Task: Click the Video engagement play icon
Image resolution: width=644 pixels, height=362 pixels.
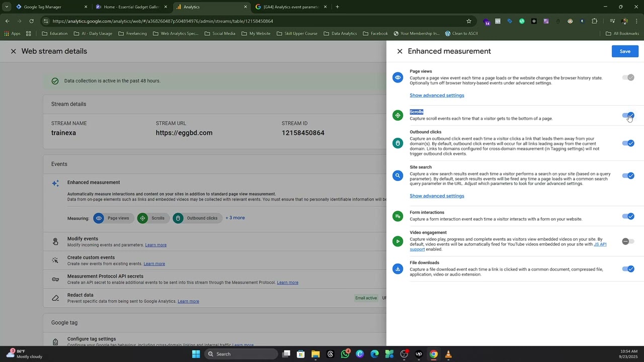Action: pyautogui.click(x=398, y=241)
